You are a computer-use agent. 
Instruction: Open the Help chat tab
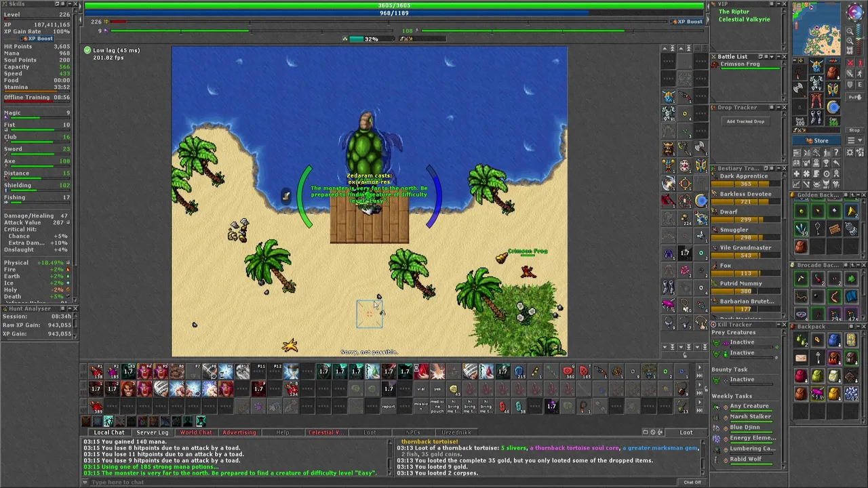click(x=283, y=432)
